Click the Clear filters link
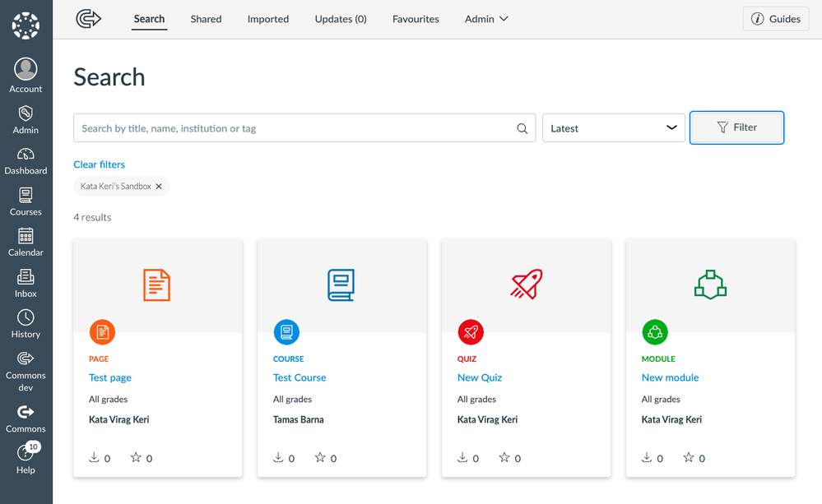Viewport: 822px width, 504px height. click(x=99, y=164)
